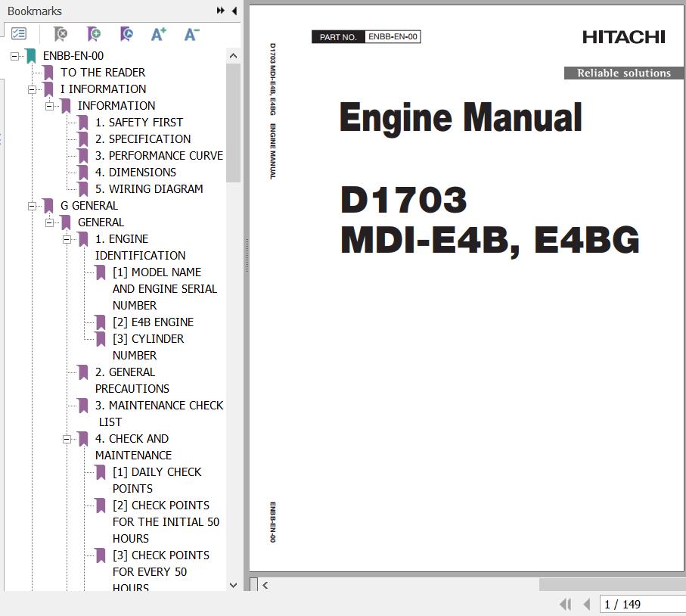Click the page number input field
This screenshot has width=686, height=616.
642,604
